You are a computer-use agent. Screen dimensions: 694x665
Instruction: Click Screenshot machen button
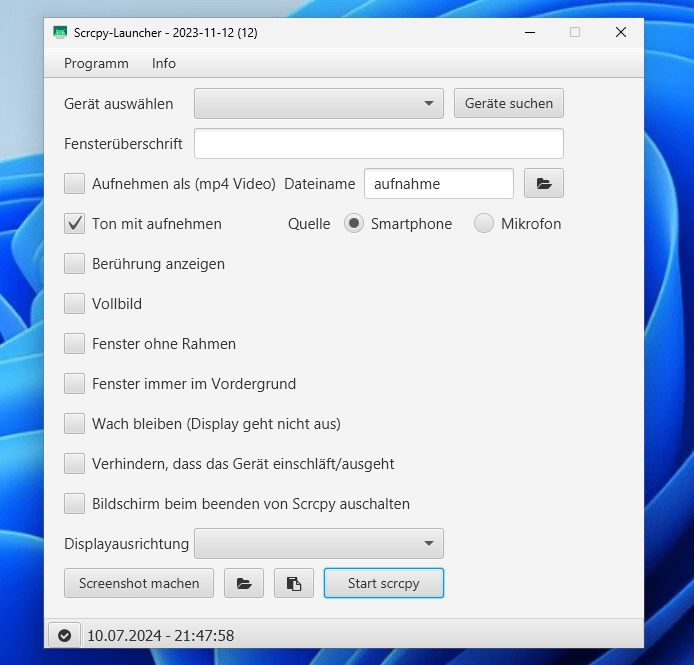pos(139,583)
